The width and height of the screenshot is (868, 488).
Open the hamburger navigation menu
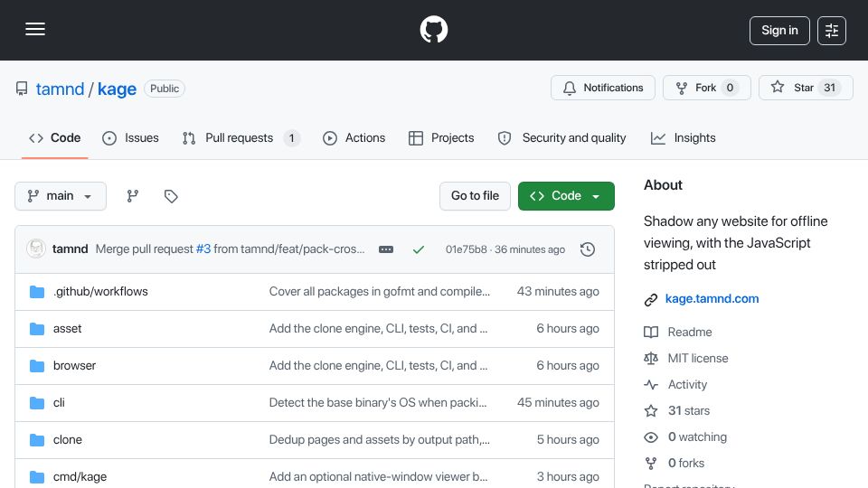[35, 29]
